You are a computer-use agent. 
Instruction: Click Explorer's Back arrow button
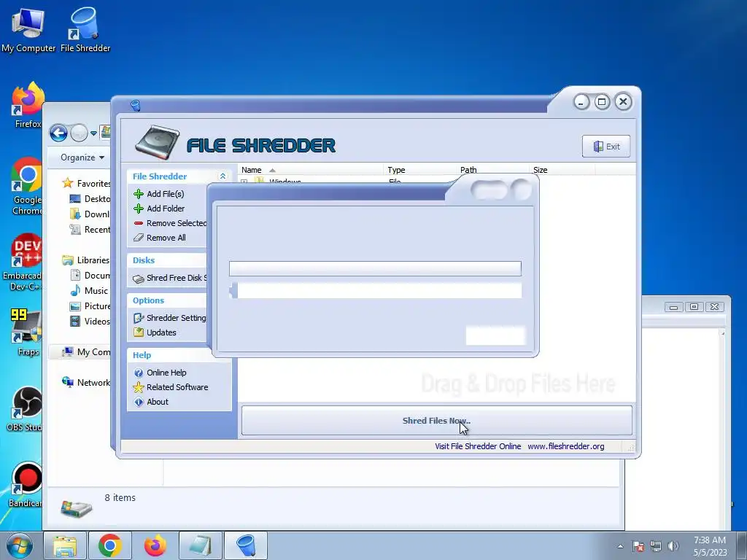click(58, 133)
